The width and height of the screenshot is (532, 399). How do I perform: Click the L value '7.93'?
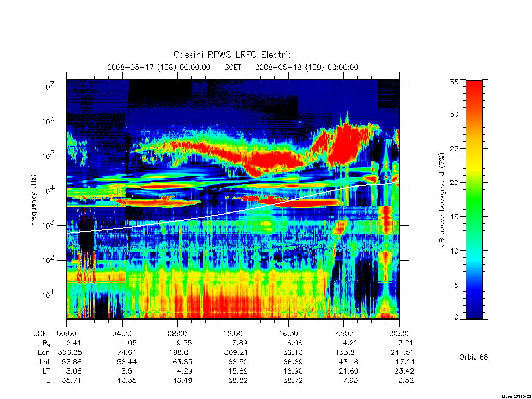[x=351, y=381]
